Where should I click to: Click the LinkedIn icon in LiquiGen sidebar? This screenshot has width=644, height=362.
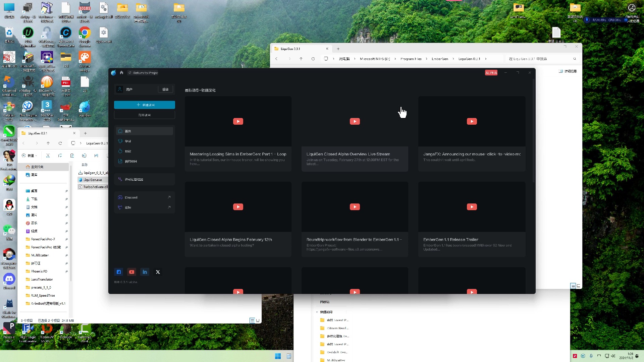pyautogui.click(x=145, y=272)
